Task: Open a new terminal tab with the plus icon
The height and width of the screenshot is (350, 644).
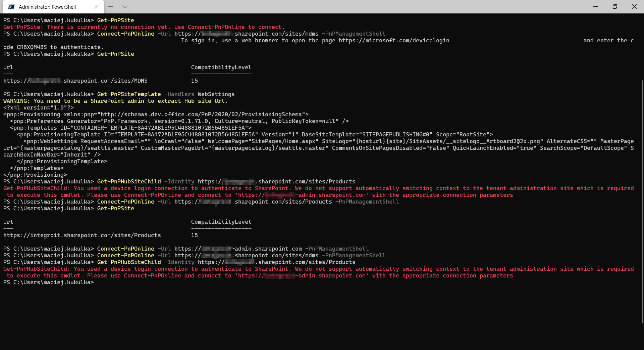Action: point(111,6)
